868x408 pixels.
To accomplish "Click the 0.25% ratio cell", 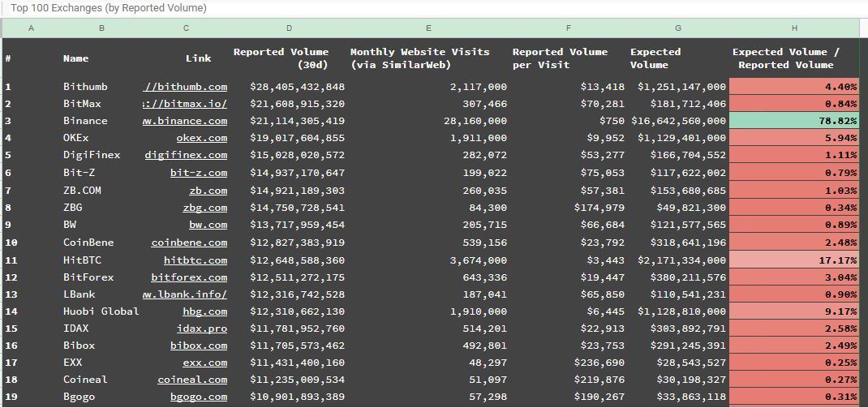I will pos(794,363).
